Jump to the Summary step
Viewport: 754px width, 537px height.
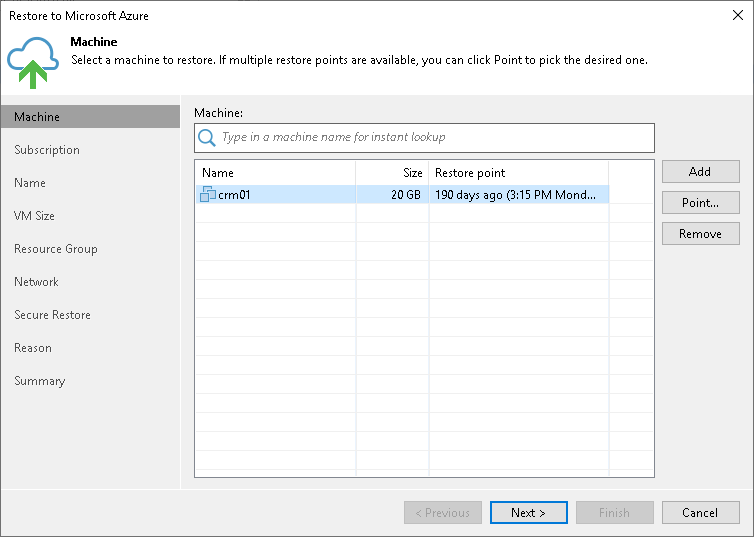[x=39, y=381]
